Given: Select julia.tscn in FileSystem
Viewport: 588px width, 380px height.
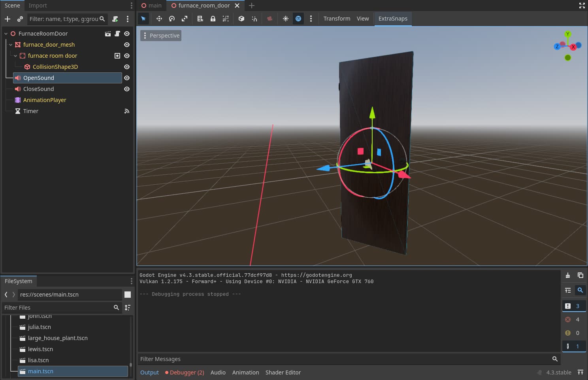Looking at the screenshot, I should (x=40, y=327).
